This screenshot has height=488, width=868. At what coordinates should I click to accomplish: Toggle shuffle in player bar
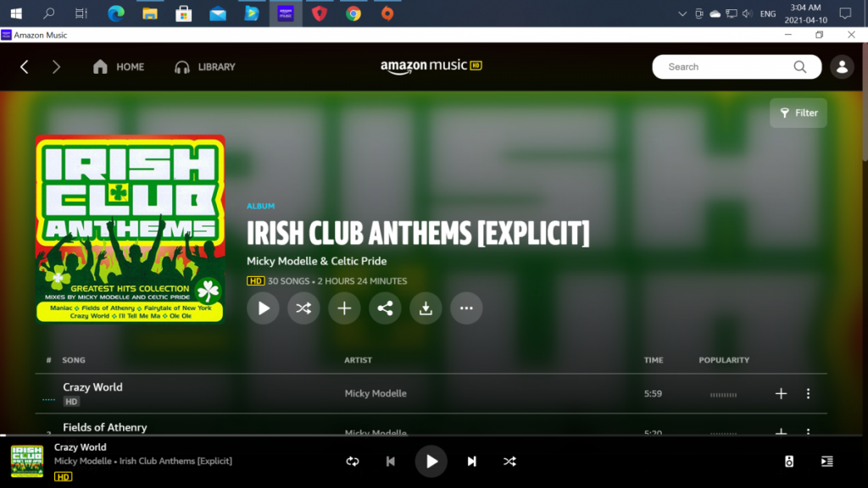(x=509, y=462)
